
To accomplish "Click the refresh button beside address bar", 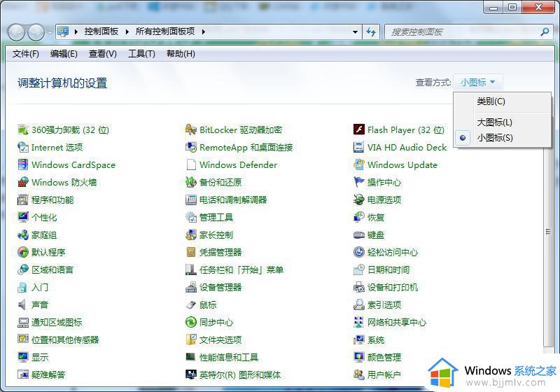I will [x=372, y=31].
